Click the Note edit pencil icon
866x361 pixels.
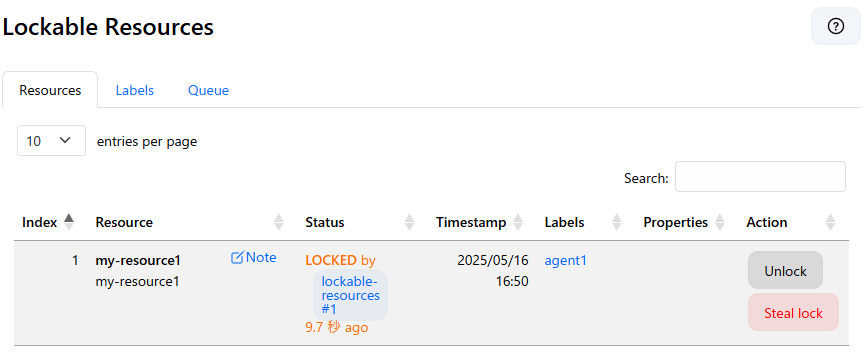coord(237,258)
